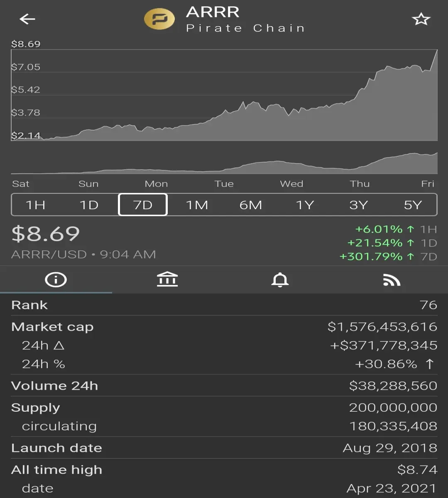Add ARRR to favorites with star icon
This screenshot has height=498, width=448.
[x=421, y=19]
